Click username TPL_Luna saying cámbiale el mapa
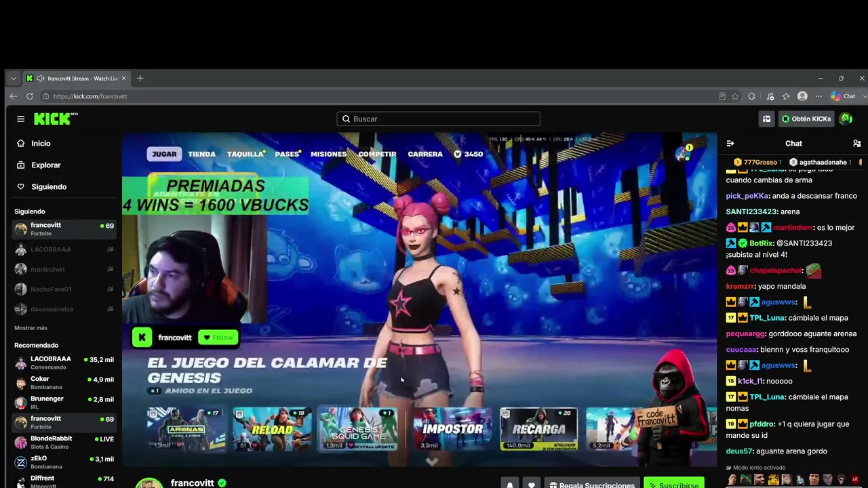The height and width of the screenshot is (488, 868). (767, 318)
